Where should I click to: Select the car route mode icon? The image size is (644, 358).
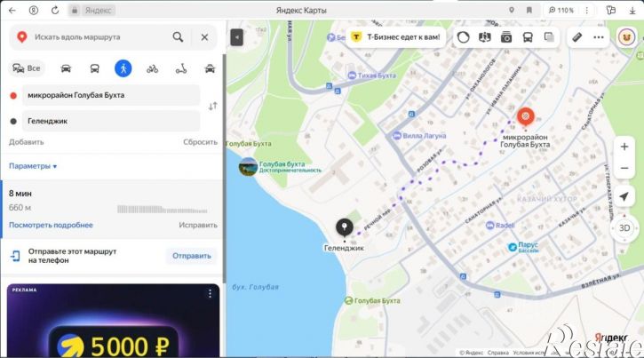tap(66, 68)
